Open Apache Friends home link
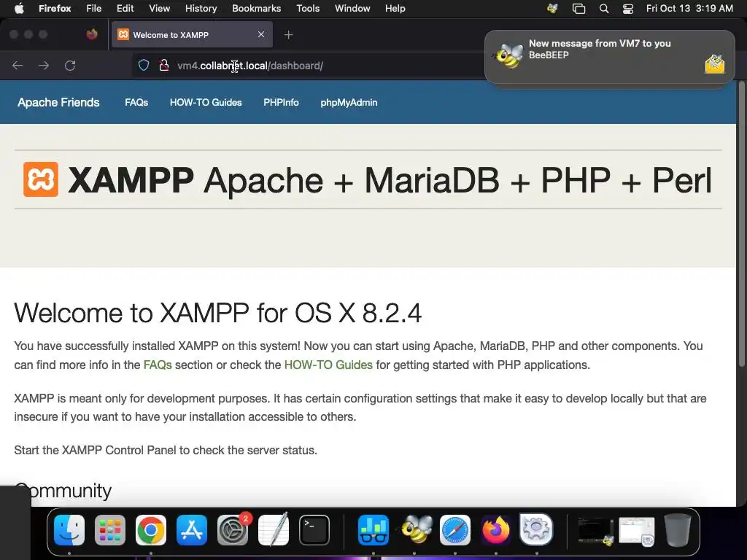Image resolution: width=747 pixels, height=560 pixels. (58, 102)
